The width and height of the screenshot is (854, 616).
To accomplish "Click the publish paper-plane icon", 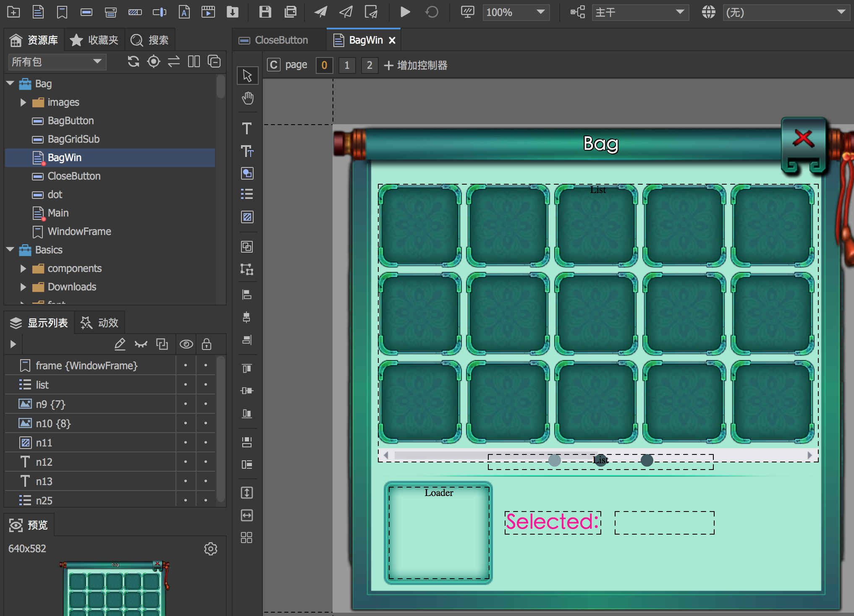I will 321,12.
